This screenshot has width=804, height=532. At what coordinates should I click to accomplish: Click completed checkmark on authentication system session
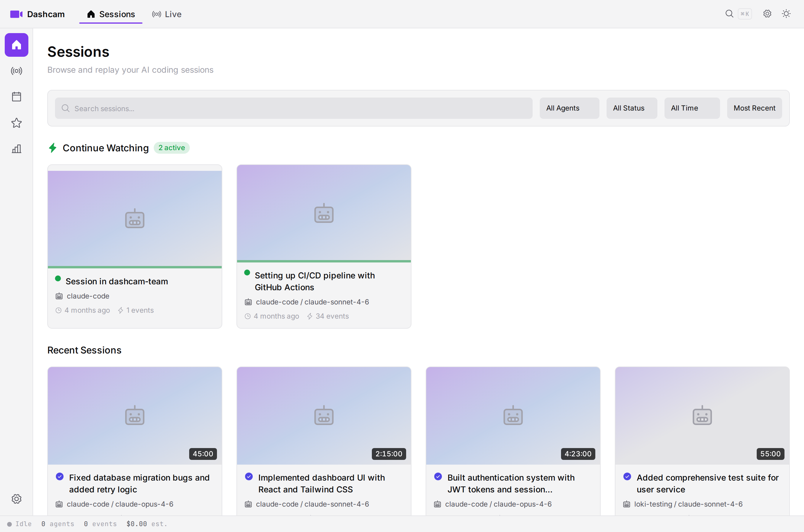click(438, 476)
